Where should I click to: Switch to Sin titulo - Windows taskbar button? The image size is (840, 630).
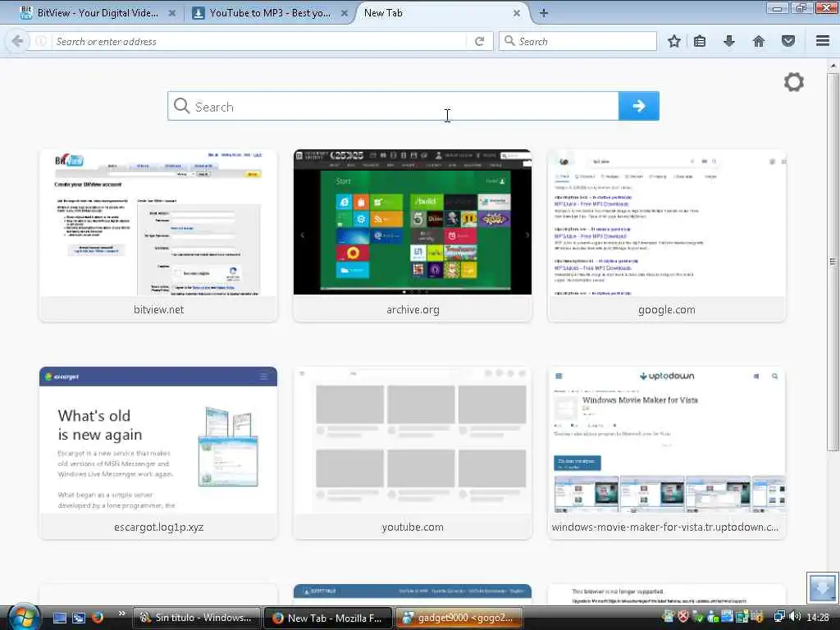click(x=196, y=618)
